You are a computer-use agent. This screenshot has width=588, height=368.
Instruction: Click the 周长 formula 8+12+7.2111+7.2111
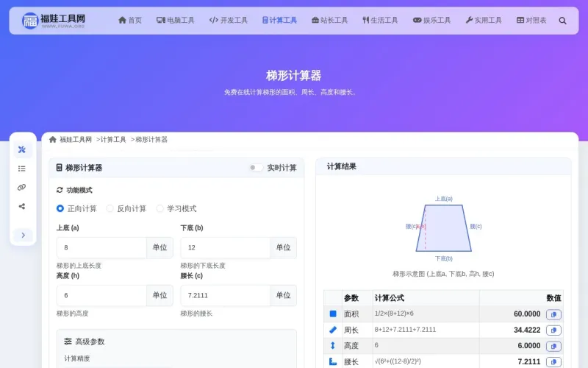point(405,330)
